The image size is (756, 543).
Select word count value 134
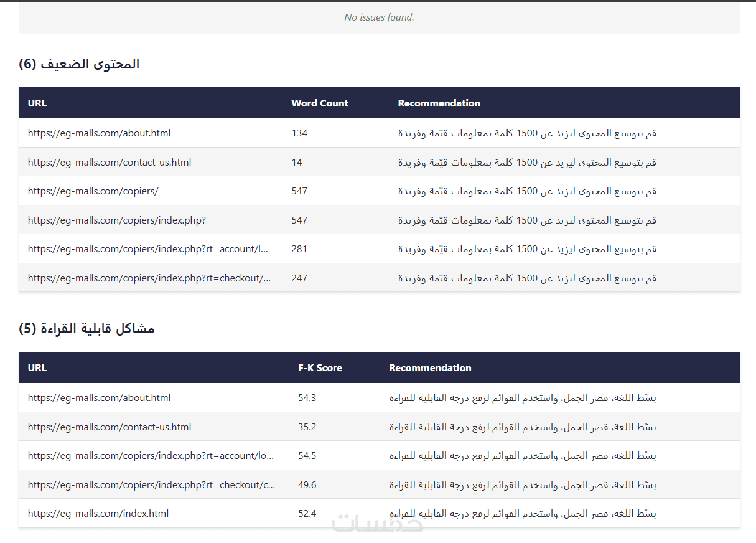[x=299, y=133]
